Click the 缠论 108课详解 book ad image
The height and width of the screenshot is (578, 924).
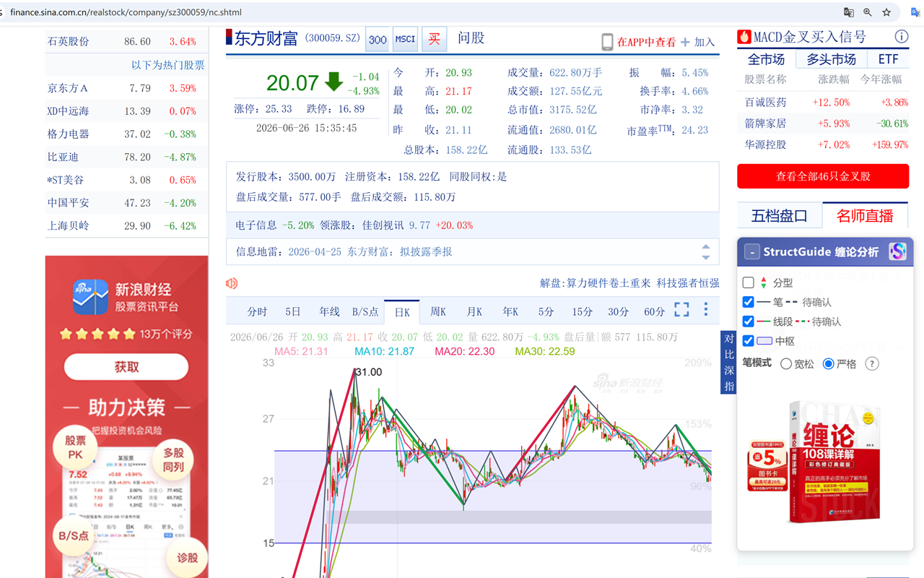point(814,462)
